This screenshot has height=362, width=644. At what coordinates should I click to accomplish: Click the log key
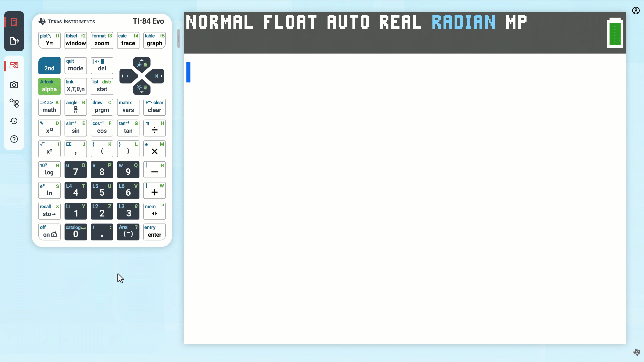[x=50, y=170]
